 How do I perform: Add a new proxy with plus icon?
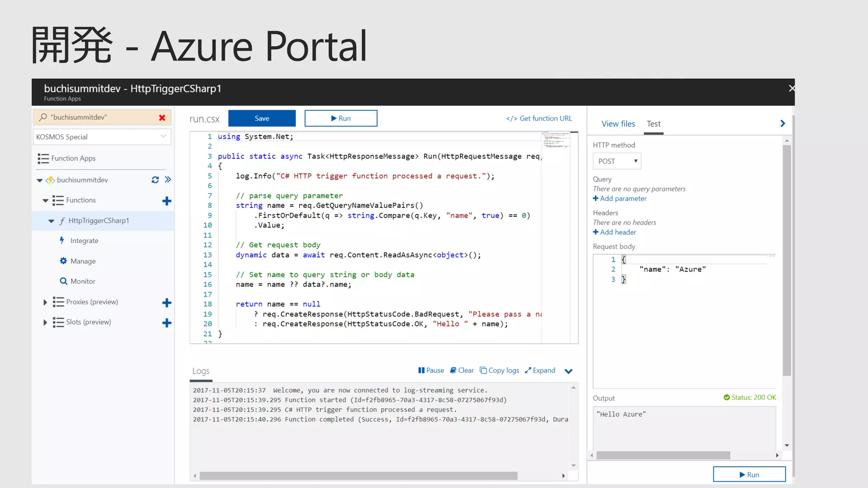167,302
